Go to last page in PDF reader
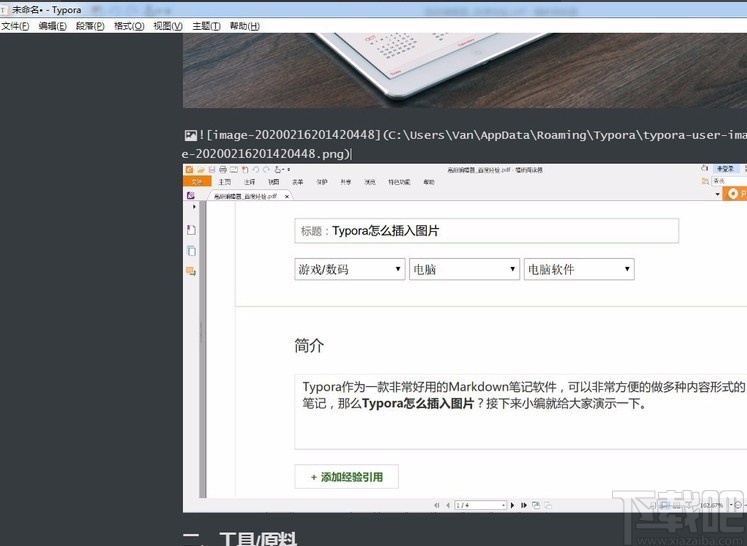The height and width of the screenshot is (546, 747). click(524, 505)
